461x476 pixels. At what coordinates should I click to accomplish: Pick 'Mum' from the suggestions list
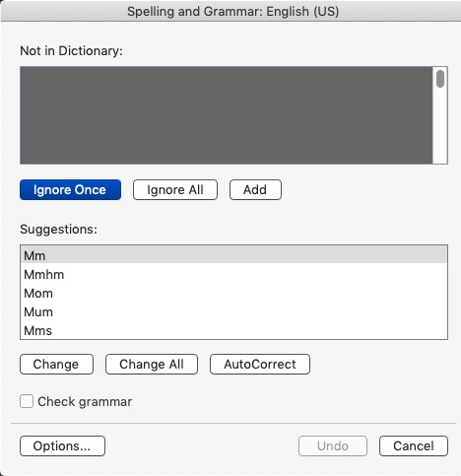[233, 311]
